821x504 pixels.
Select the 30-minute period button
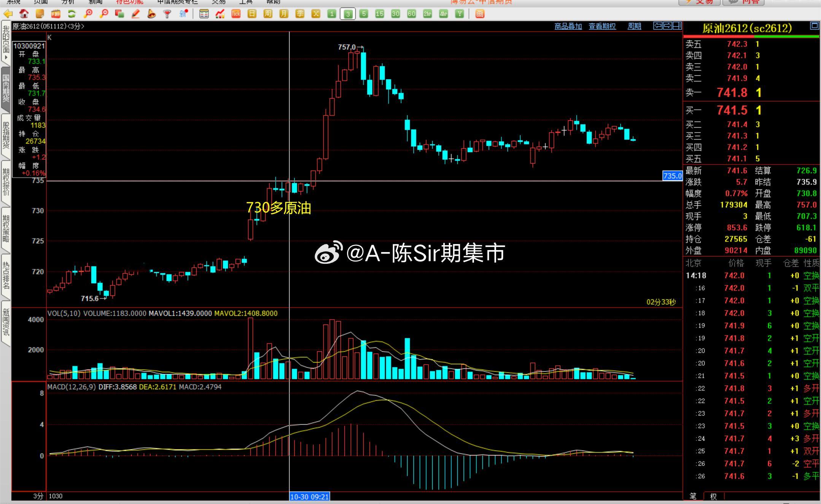coord(396,14)
